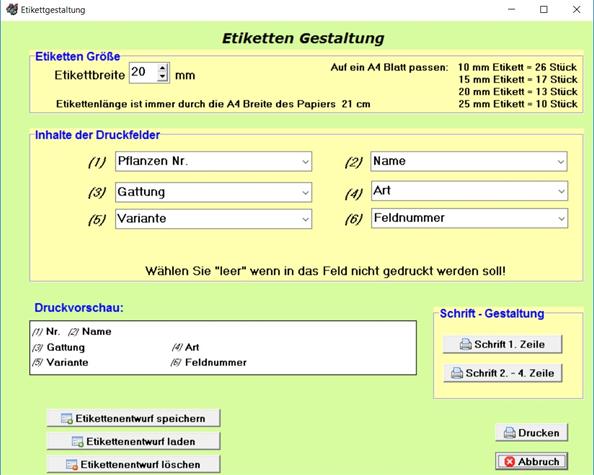Expand the Art combo box for field 4

[x=561, y=191]
